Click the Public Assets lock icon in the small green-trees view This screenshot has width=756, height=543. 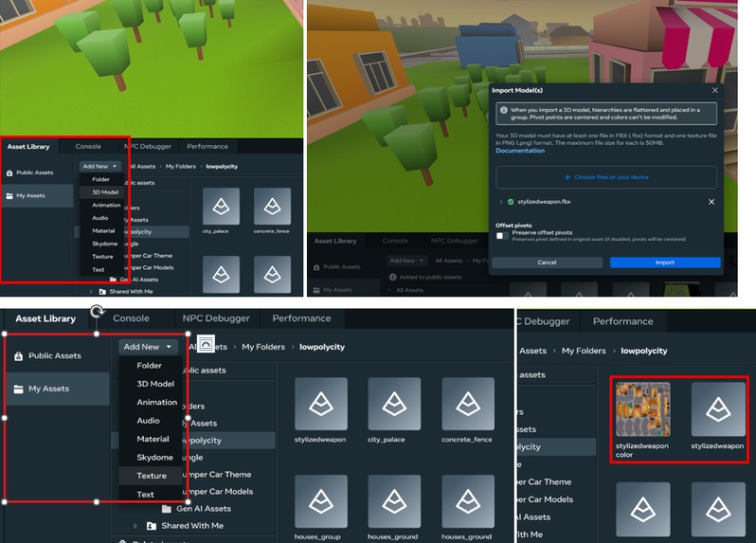(9, 172)
